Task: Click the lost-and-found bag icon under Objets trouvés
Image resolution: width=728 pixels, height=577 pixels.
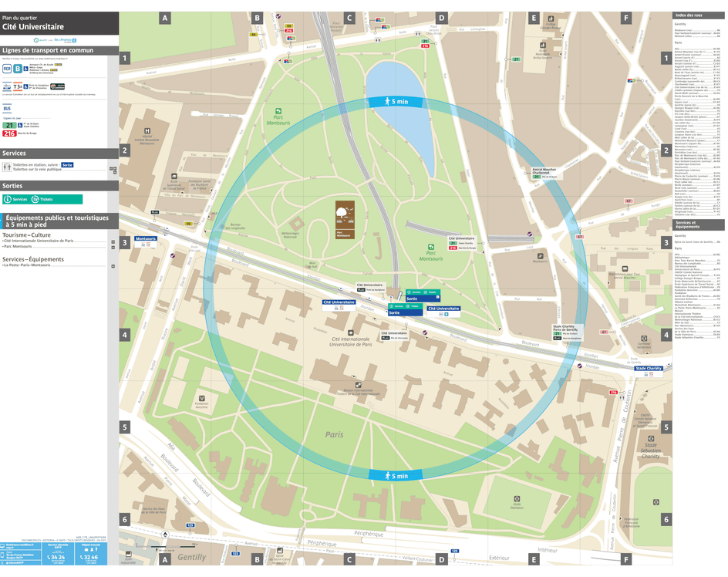Action: coord(86,550)
